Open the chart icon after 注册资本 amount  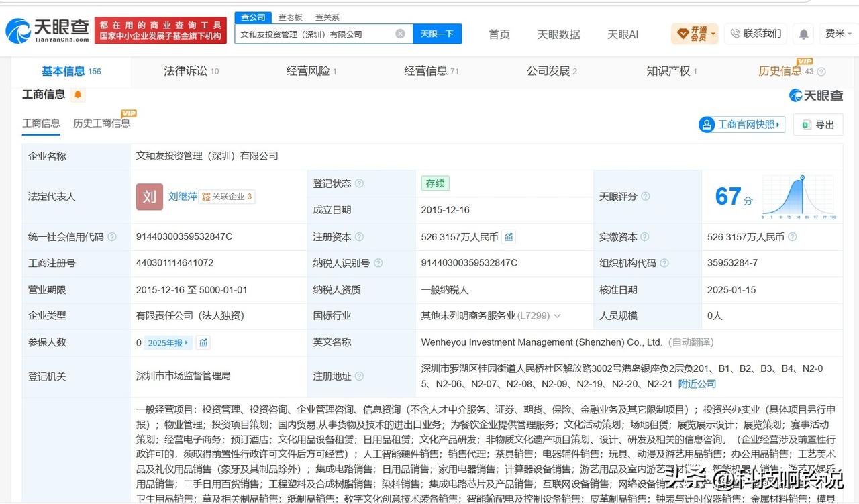coord(509,237)
